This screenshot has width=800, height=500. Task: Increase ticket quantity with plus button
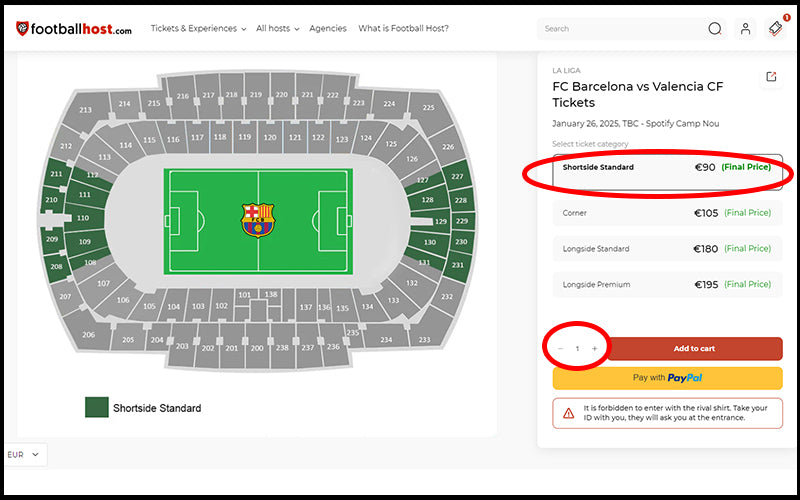click(x=595, y=349)
